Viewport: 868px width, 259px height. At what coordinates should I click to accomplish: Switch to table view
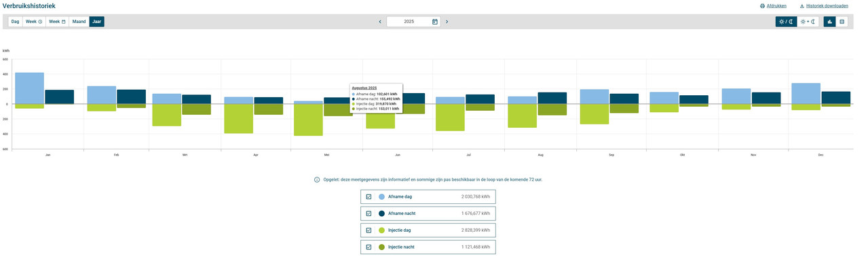842,22
